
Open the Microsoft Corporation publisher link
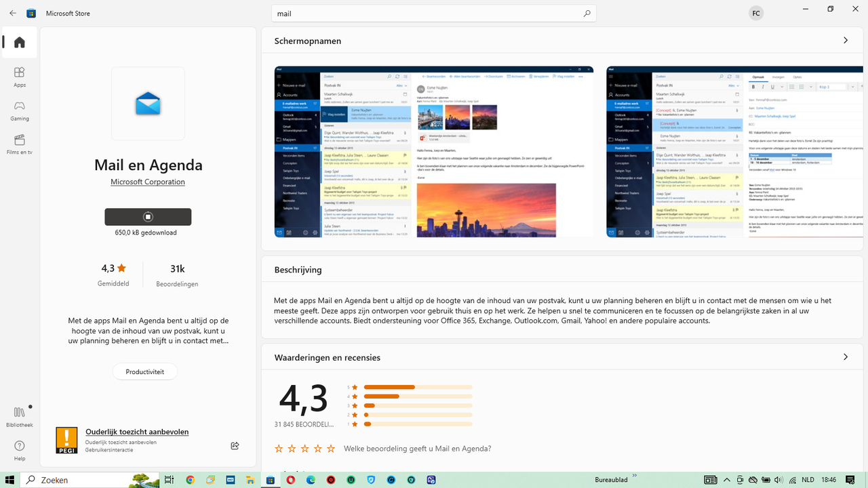coord(148,182)
